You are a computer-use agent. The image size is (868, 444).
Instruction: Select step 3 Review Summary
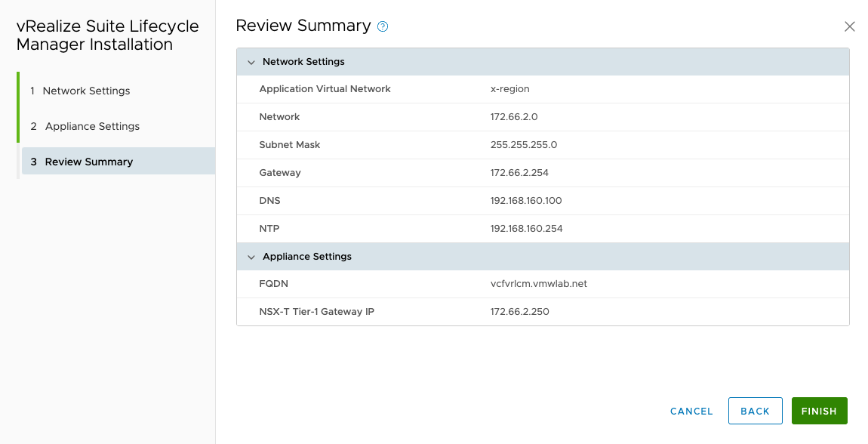(119, 161)
